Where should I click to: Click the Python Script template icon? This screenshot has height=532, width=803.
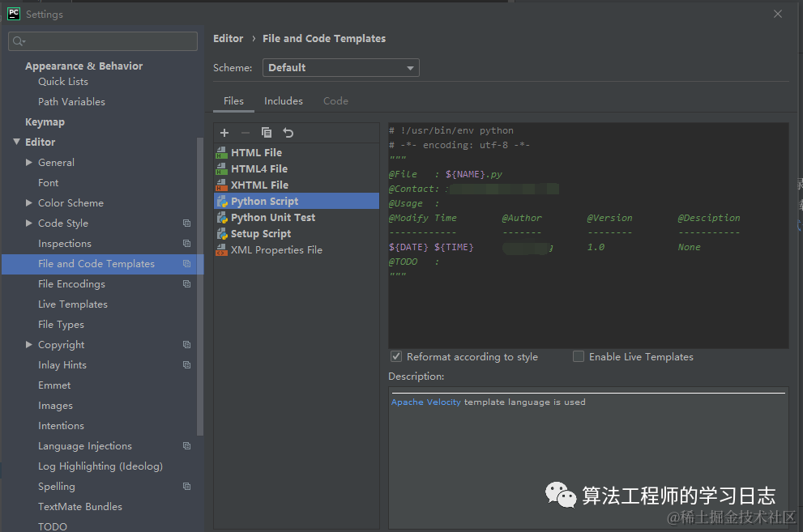point(222,201)
